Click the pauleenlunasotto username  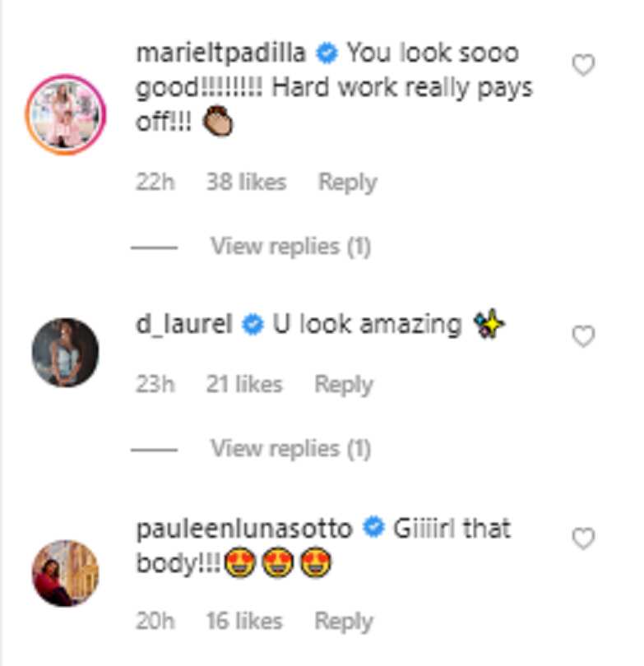point(244,530)
